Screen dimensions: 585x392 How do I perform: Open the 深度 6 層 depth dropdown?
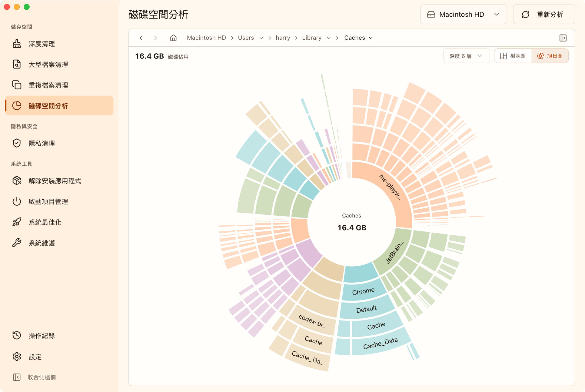click(466, 56)
